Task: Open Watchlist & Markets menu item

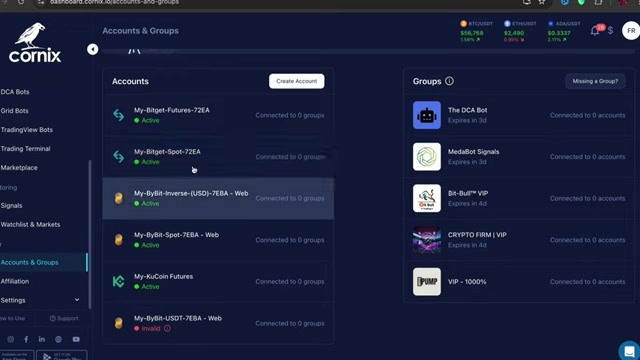Action: [x=30, y=224]
